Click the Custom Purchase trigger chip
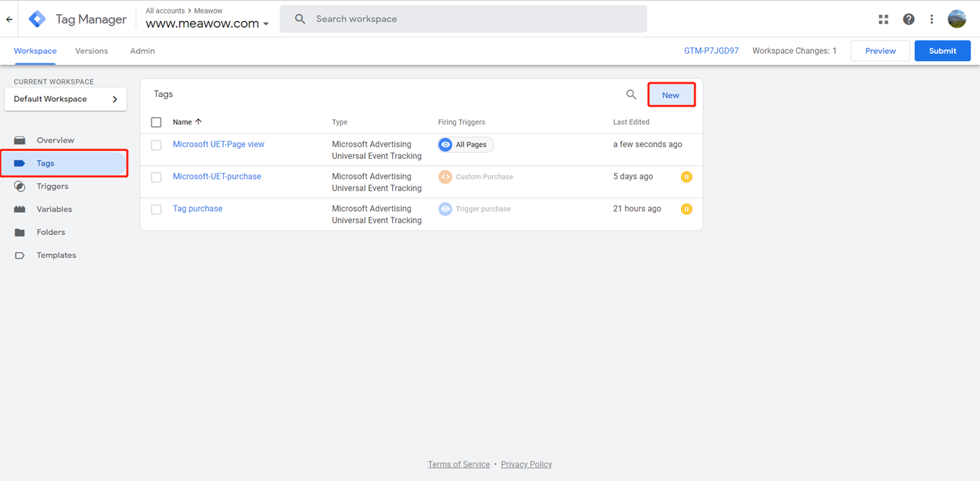Image resolution: width=980 pixels, height=481 pixels. tap(476, 177)
